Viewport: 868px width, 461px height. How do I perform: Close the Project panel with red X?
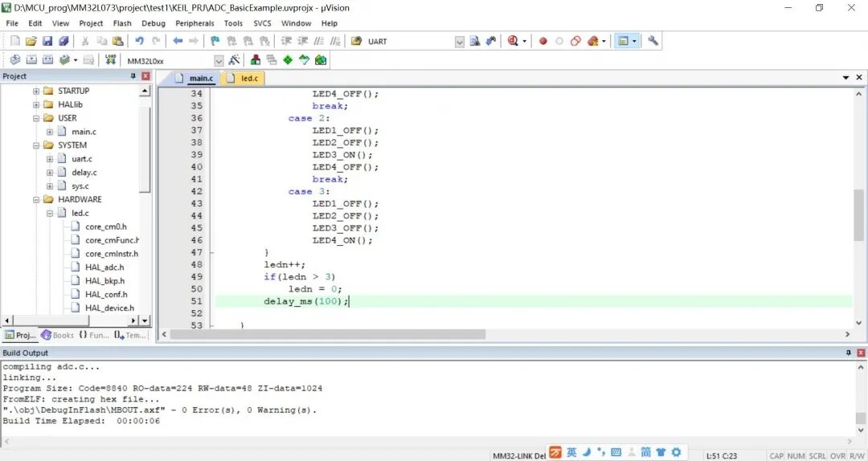click(x=145, y=75)
